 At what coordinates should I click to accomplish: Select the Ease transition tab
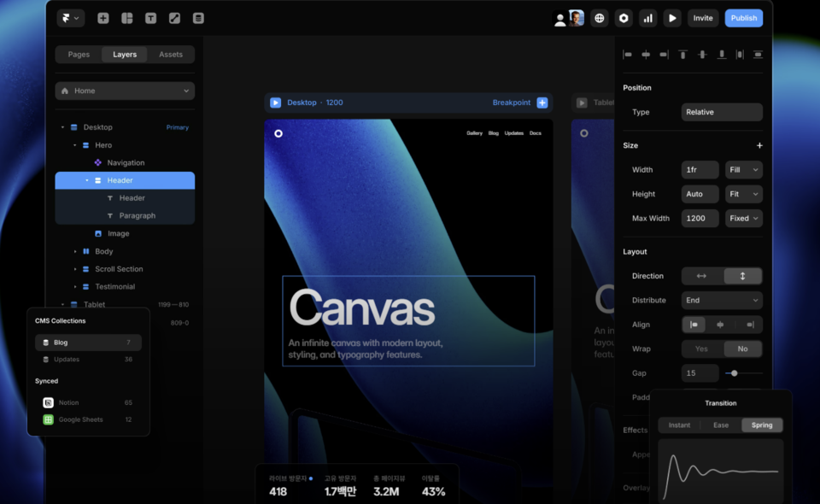click(721, 425)
